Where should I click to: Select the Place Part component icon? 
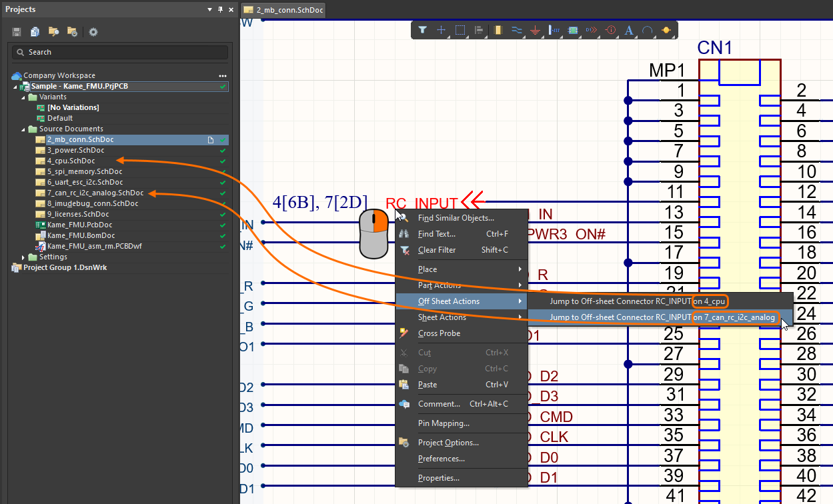point(498,30)
